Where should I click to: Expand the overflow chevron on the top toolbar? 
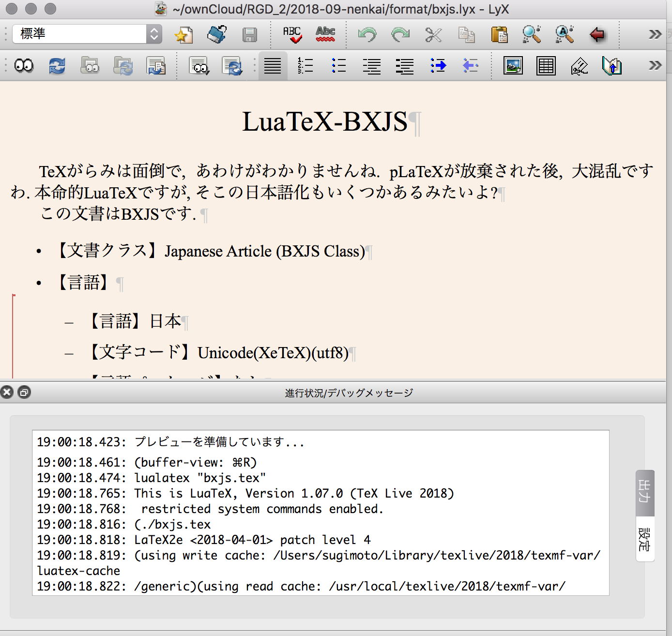655,34
